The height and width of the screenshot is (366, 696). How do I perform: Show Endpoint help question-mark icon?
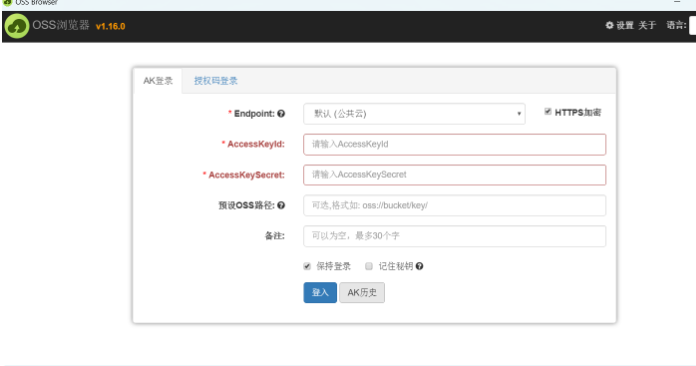pyautogui.click(x=281, y=114)
